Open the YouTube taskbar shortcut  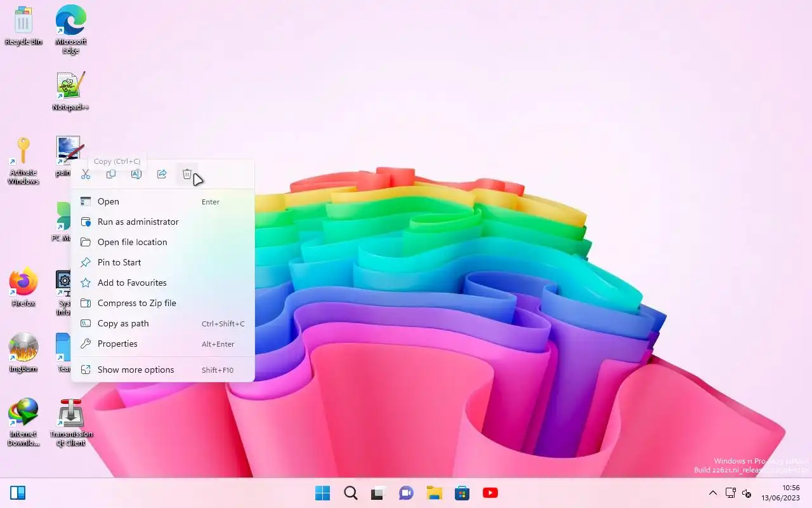[x=490, y=493]
